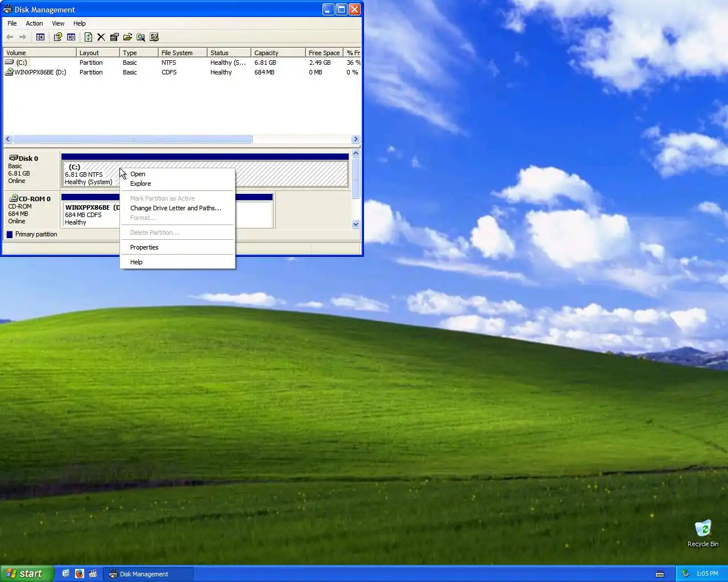Screen dimensions: 728x582
Task: Click the CDFS cell in the D: row
Action: coord(169,72)
